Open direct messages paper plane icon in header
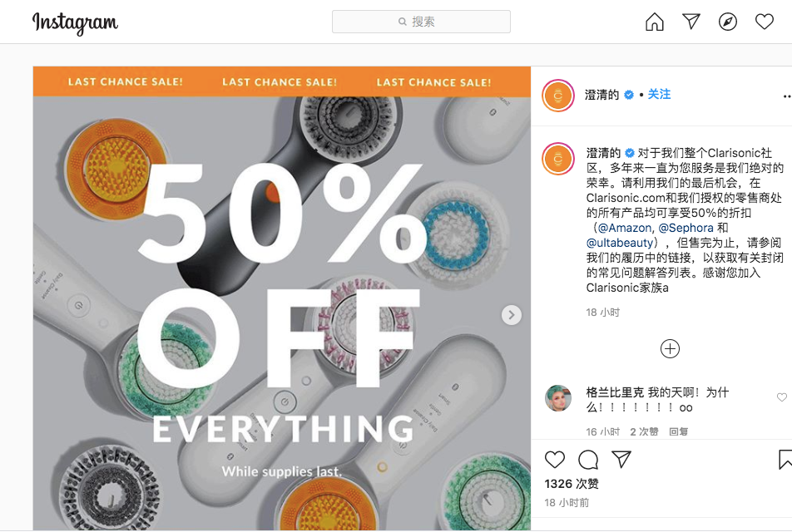792x532 pixels. 691,22
